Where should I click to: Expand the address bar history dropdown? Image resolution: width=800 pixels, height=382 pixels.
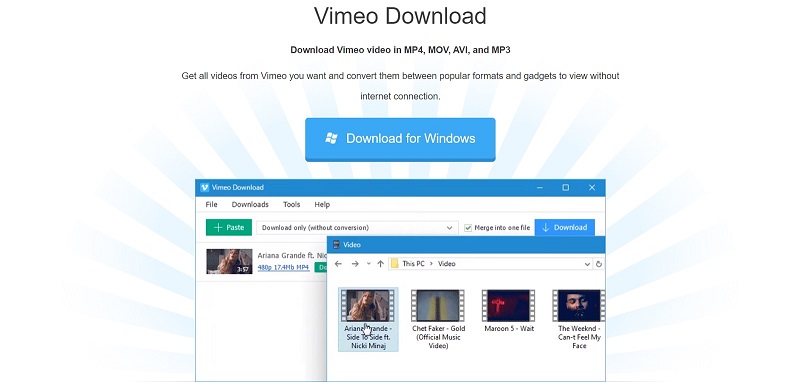pos(587,264)
